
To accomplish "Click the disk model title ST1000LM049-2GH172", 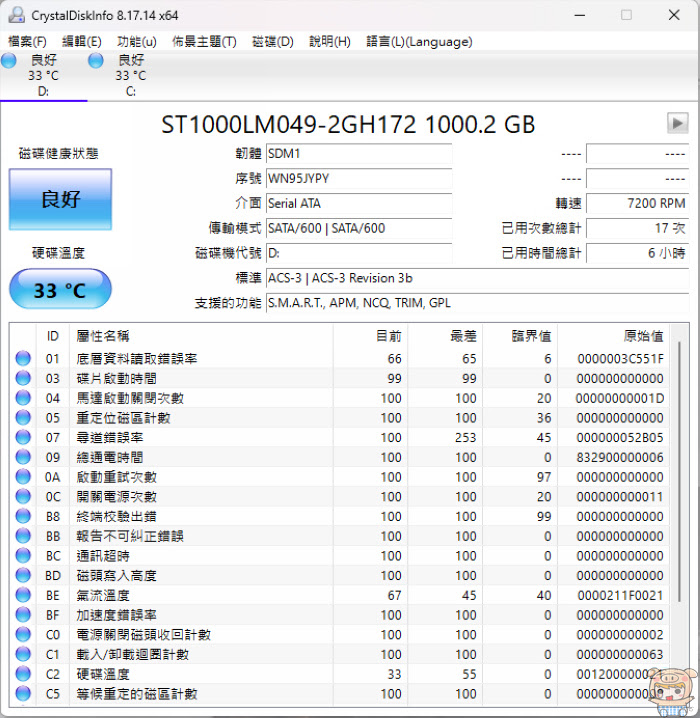I will point(289,124).
